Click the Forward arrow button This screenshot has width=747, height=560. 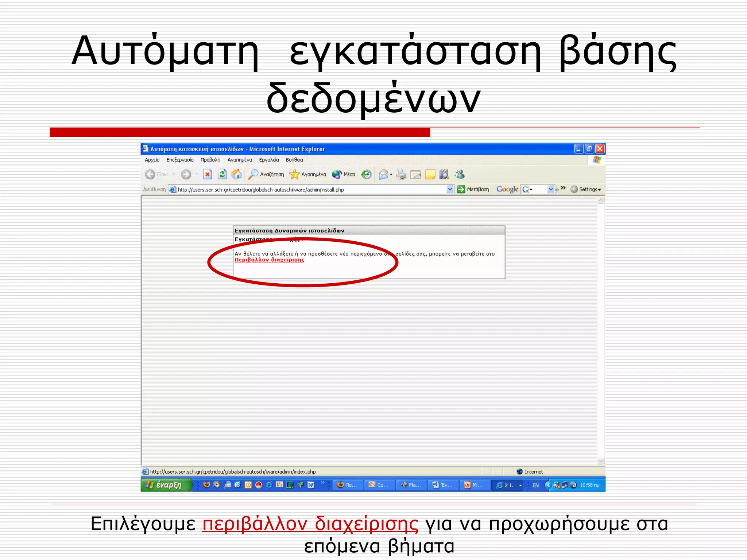tap(186, 175)
